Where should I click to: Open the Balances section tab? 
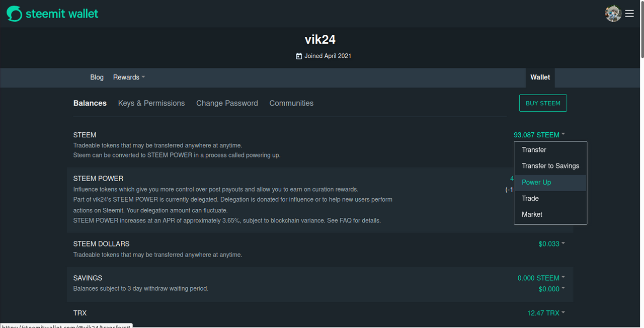pos(90,103)
